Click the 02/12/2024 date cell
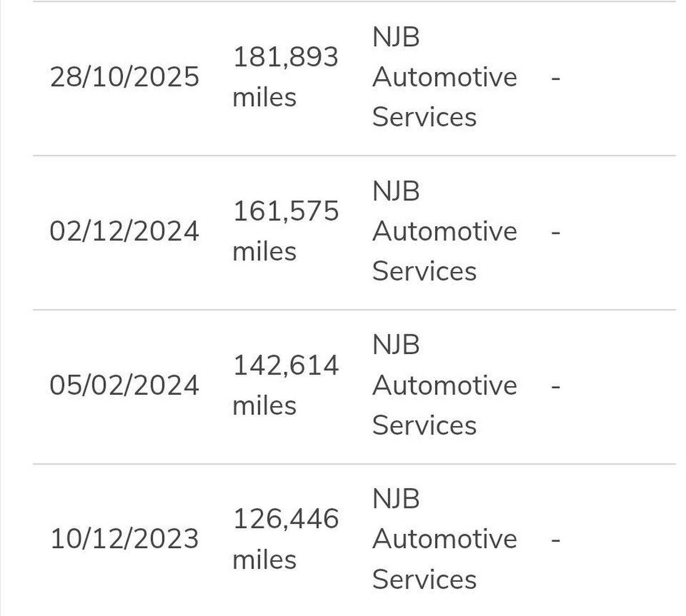The width and height of the screenshot is (686, 616). click(x=124, y=231)
